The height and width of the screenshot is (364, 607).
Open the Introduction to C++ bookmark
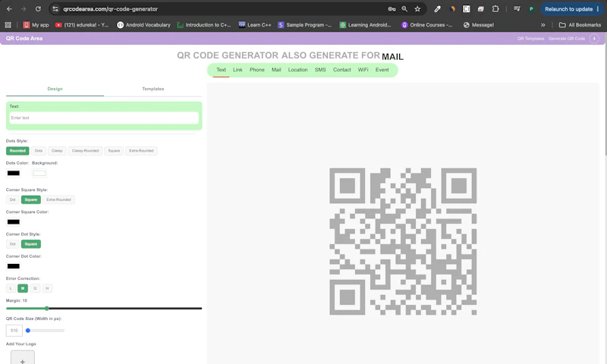pyautogui.click(x=204, y=25)
